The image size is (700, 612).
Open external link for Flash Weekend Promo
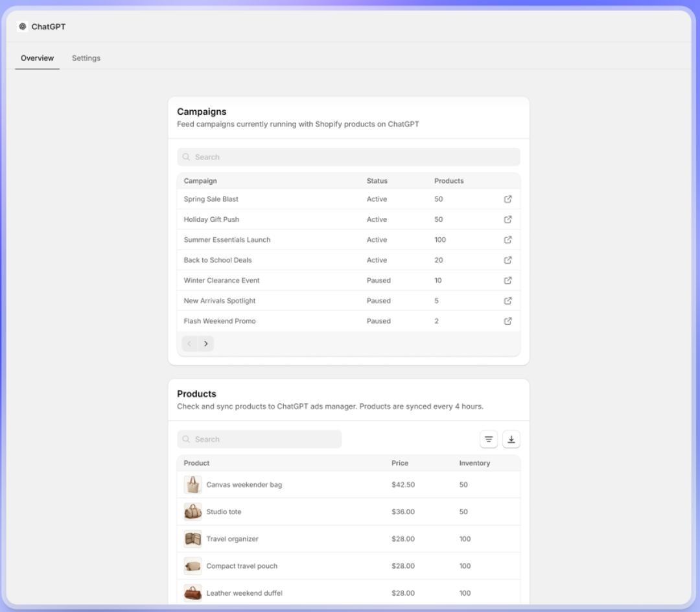pos(507,321)
